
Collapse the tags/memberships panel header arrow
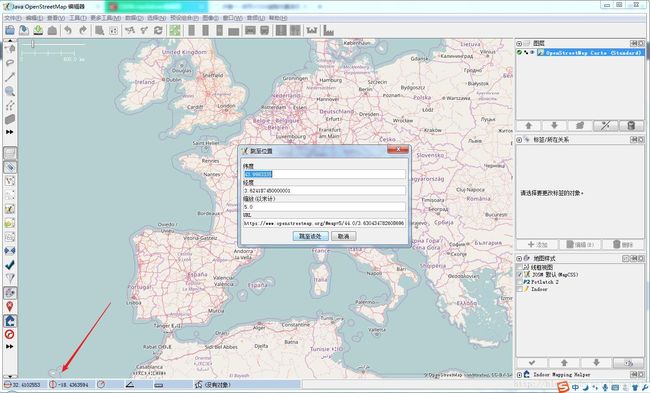click(519, 140)
